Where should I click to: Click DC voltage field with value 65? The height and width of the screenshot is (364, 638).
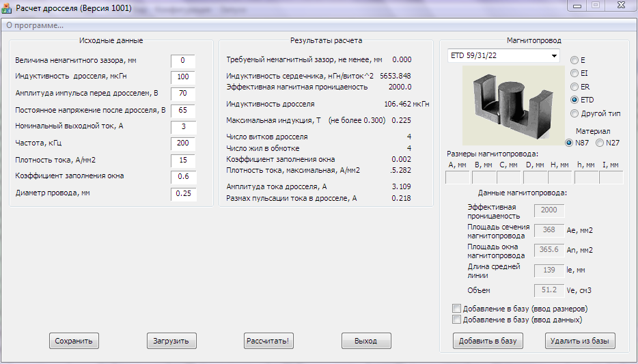click(183, 110)
